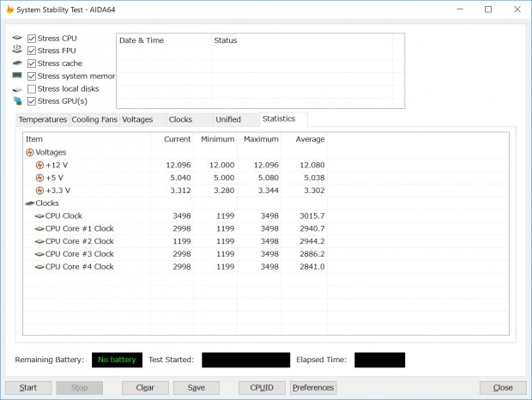
Task: Uncheck Stress FPU
Action: point(32,51)
